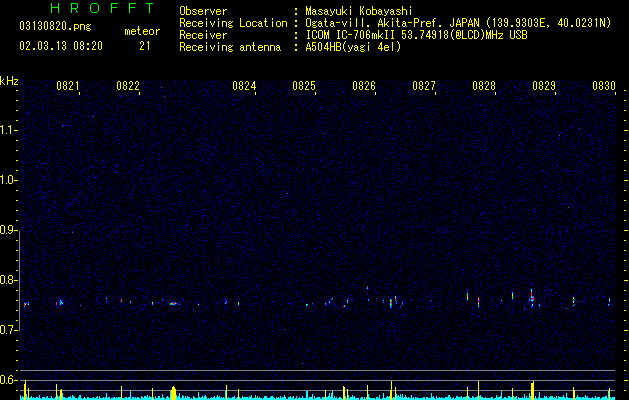Viewport: 629px width, 400px height.
Task: Click the kHz axis unit label
Action: click(x=9, y=81)
